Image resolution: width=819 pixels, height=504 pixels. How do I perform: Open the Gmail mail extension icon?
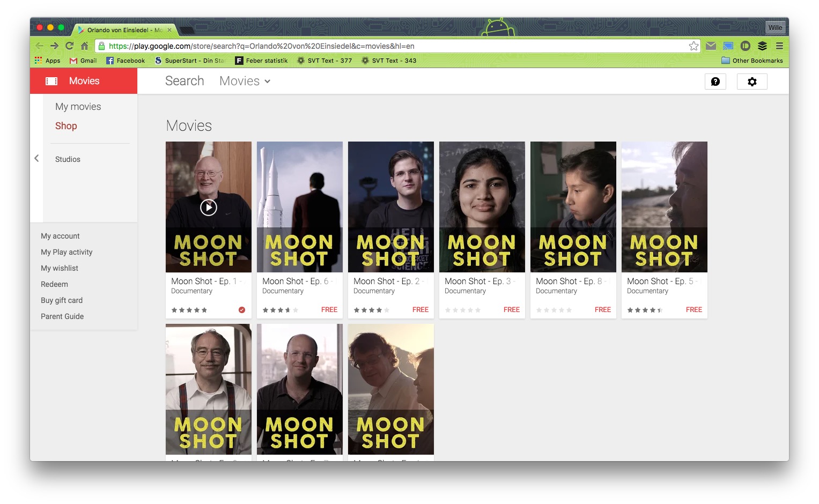pos(711,46)
